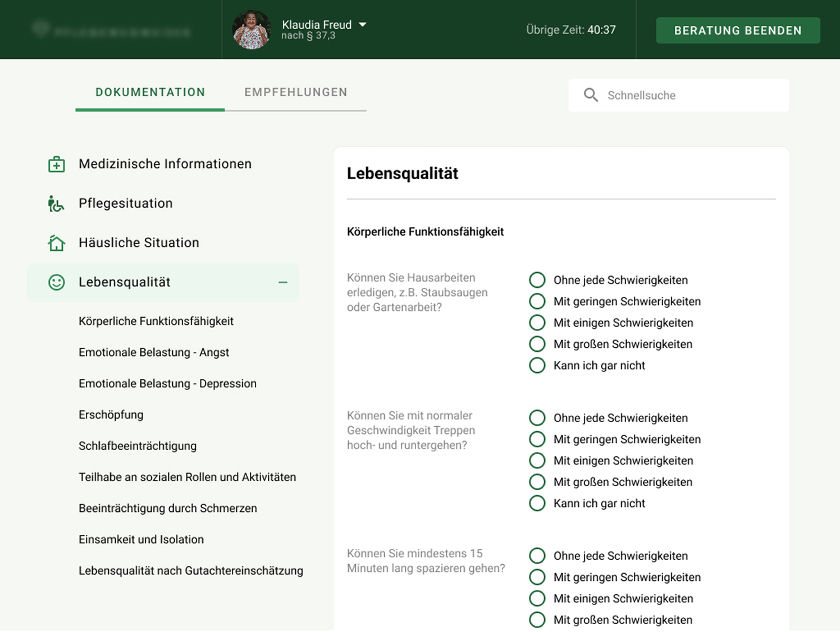Screen dimensions: 840x632
Task: Click the magnifier icon in Schnellsuche
Action: (x=591, y=95)
